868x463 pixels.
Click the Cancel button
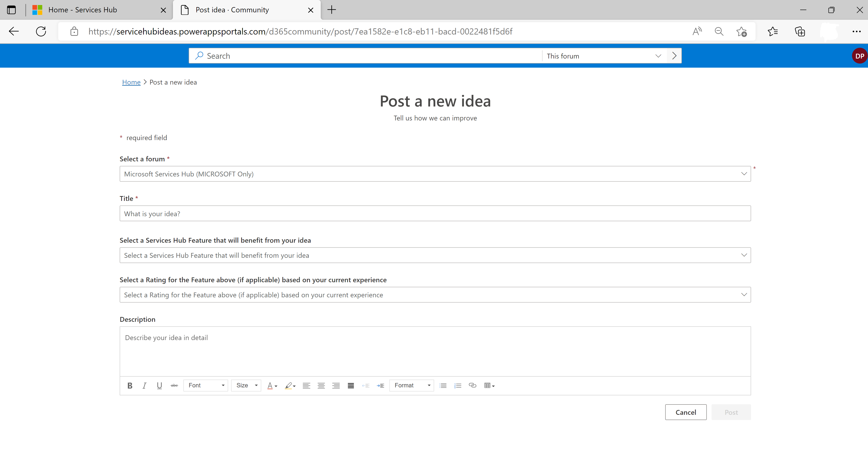click(x=686, y=412)
